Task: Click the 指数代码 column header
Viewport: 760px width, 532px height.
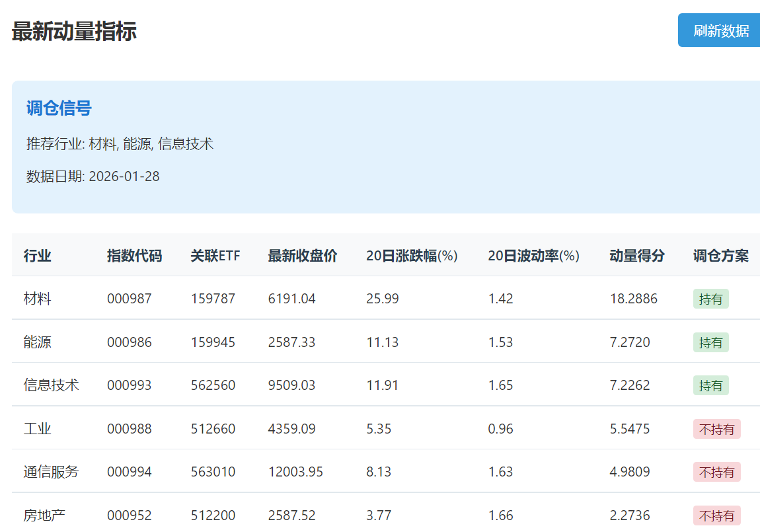Action: tap(134, 256)
